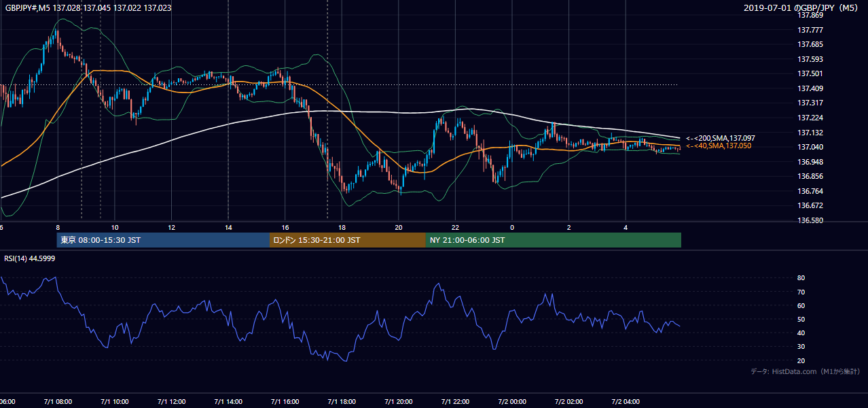868x408 pixels.
Task: Click hour label 12 under the candlestick chart
Action: 171,228
